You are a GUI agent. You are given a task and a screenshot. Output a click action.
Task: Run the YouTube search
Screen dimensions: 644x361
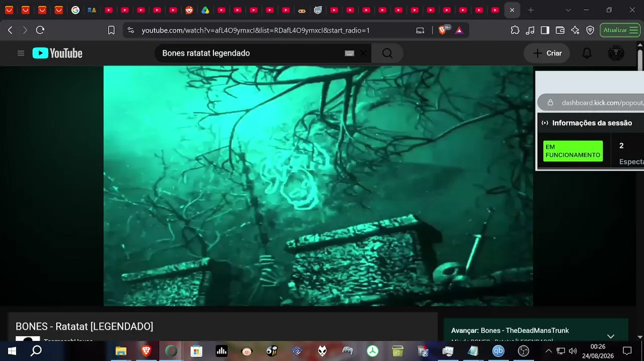click(x=388, y=53)
